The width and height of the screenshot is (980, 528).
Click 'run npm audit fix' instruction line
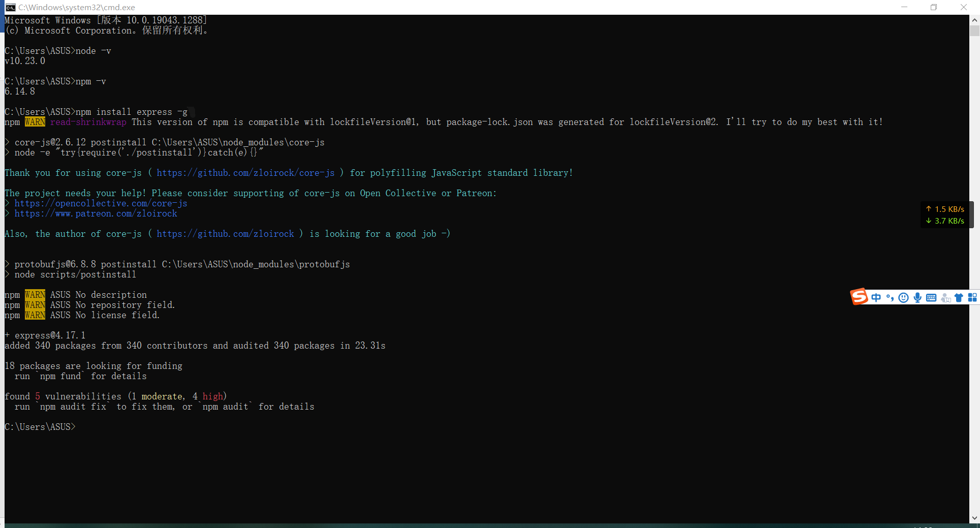click(x=164, y=407)
